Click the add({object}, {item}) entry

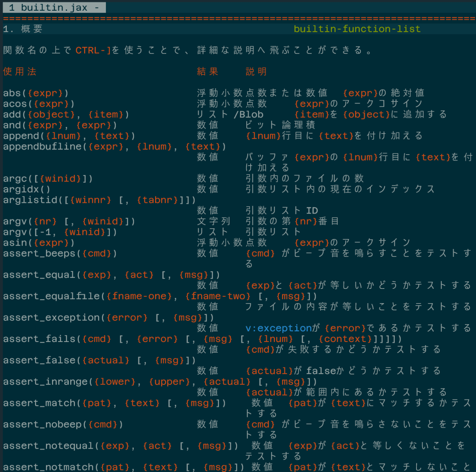(66, 115)
